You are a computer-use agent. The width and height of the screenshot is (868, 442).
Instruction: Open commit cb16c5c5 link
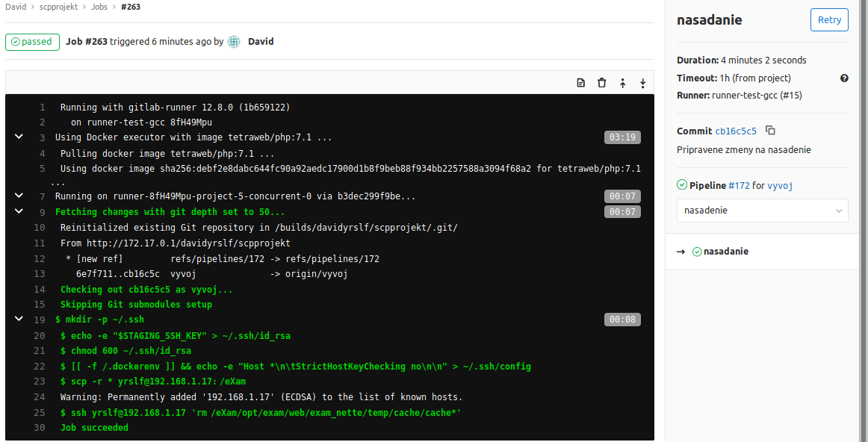coord(736,131)
